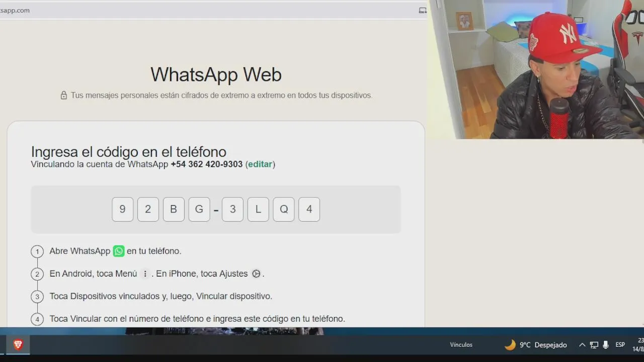Click step 3 'Toca Dispositivos vinculados' text
The image size is (644, 362).
click(x=161, y=296)
